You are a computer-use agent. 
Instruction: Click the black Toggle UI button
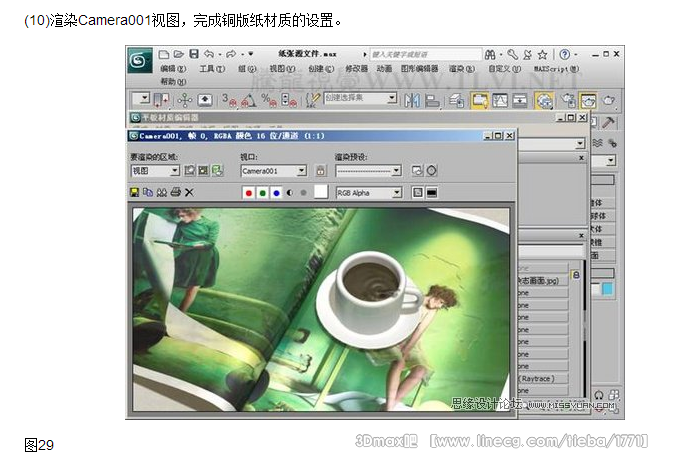point(432,193)
